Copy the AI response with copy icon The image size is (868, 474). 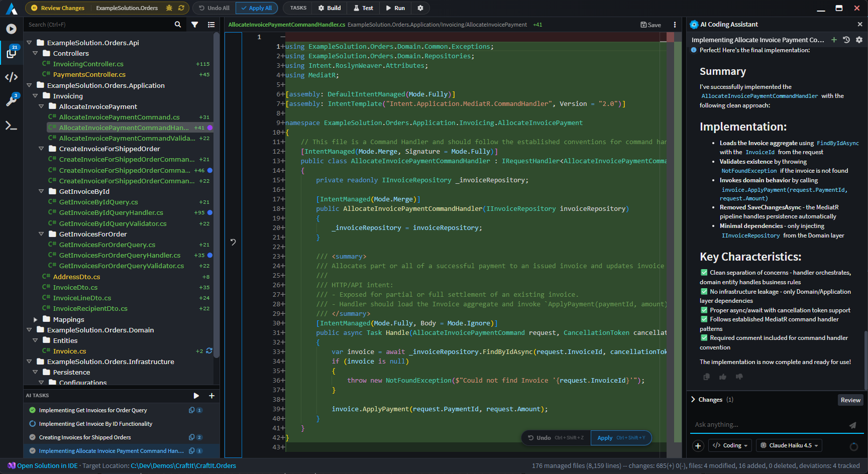coord(707,377)
